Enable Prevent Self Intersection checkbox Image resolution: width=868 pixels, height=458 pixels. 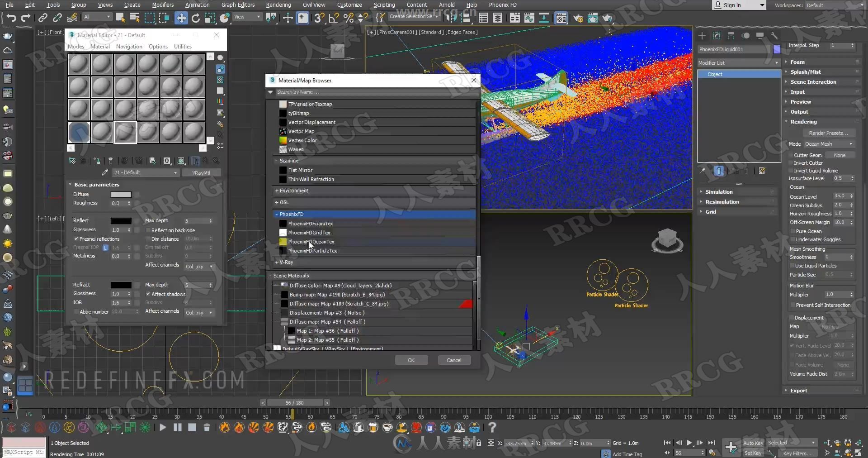pos(792,305)
